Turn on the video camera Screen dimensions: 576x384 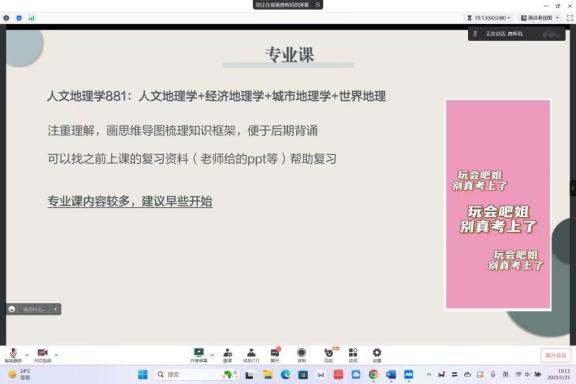43,355
